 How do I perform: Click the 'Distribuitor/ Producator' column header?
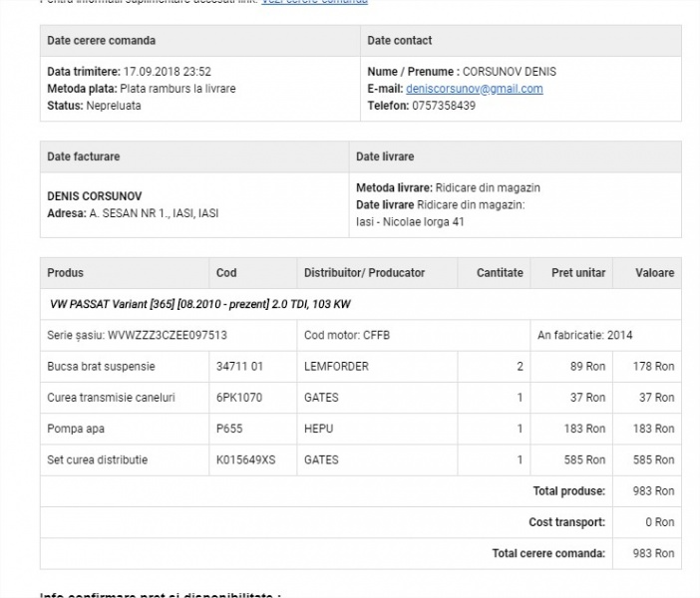[364, 273]
